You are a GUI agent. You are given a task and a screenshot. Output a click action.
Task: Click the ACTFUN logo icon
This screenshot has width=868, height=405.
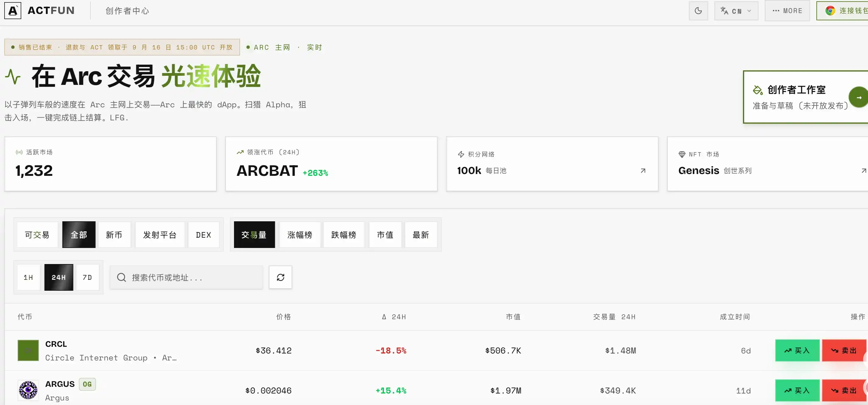(x=13, y=11)
